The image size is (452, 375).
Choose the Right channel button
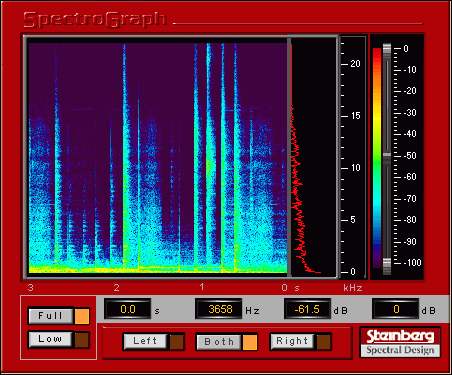coord(292,341)
